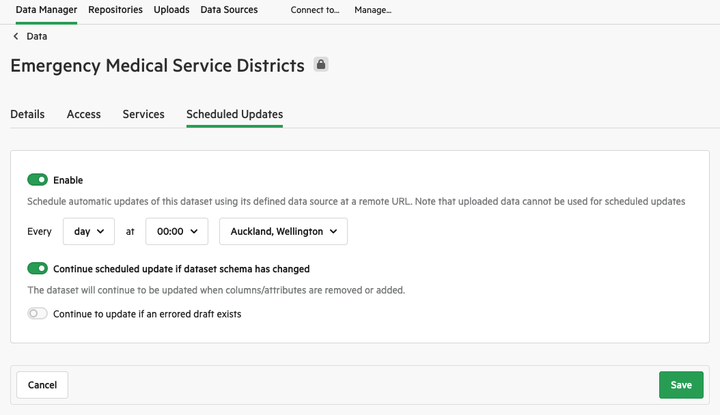
Task: Open the day frequency dropdown
Action: point(89,231)
